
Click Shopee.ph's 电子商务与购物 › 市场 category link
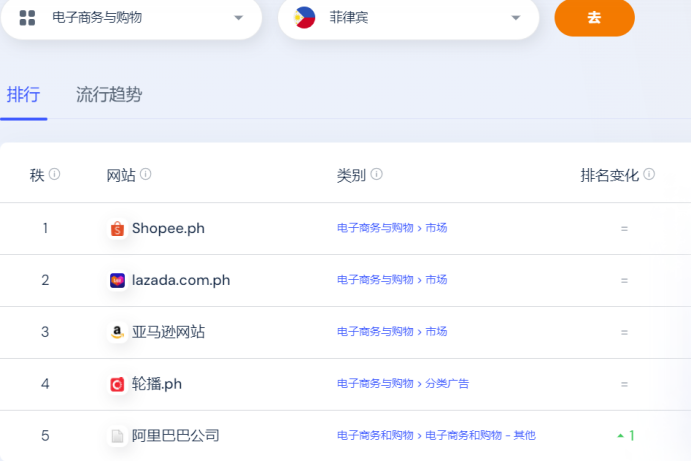(392, 228)
